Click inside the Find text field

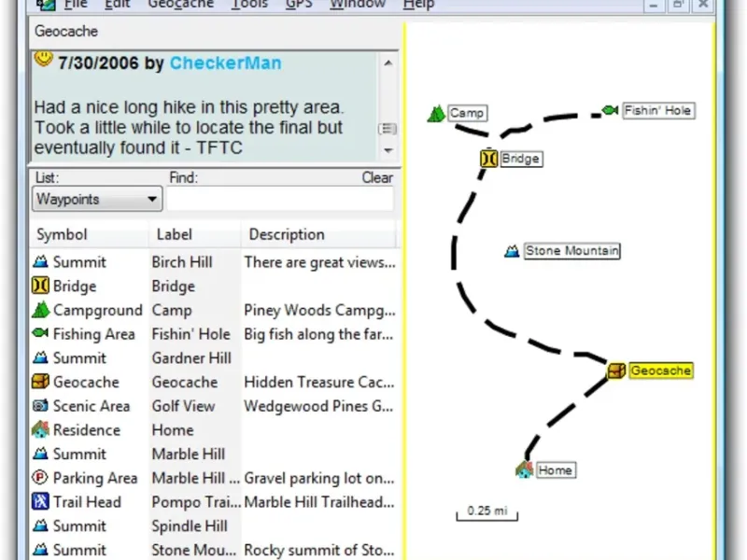(280, 199)
